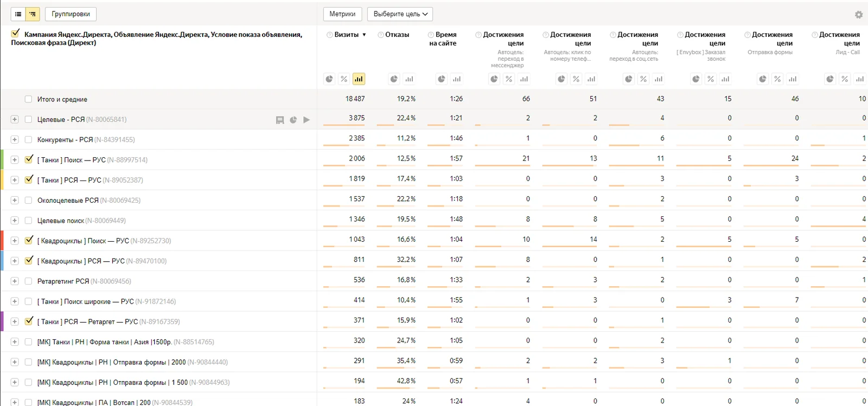This screenshot has width=868, height=406.
Task: Show pie chart for the Визиты column
Action: tap(329, 79)
